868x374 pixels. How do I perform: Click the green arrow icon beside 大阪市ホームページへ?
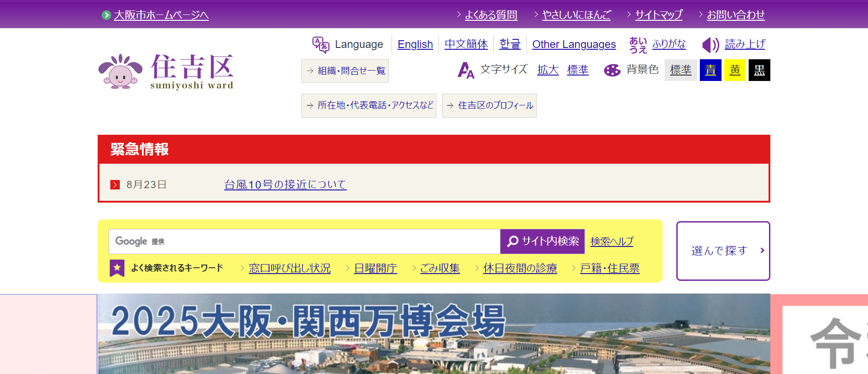click(106, 15)
